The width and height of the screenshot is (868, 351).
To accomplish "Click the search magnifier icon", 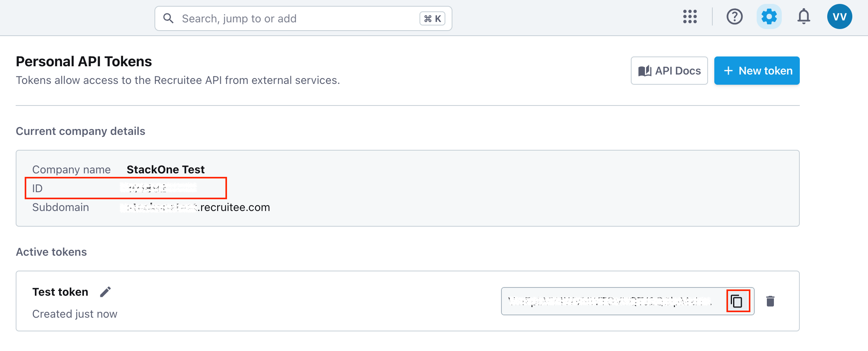I will point(169,18).
